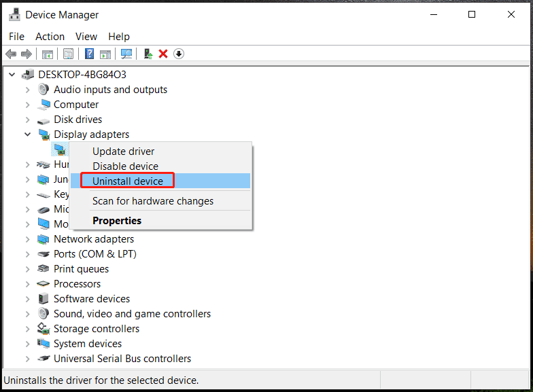Expand the Processors chevron

coord(28,284)
